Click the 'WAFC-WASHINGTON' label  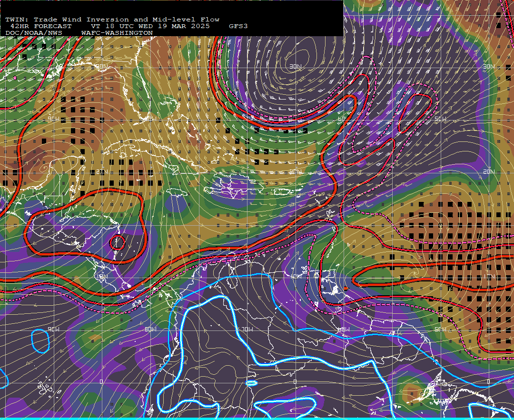117,33
